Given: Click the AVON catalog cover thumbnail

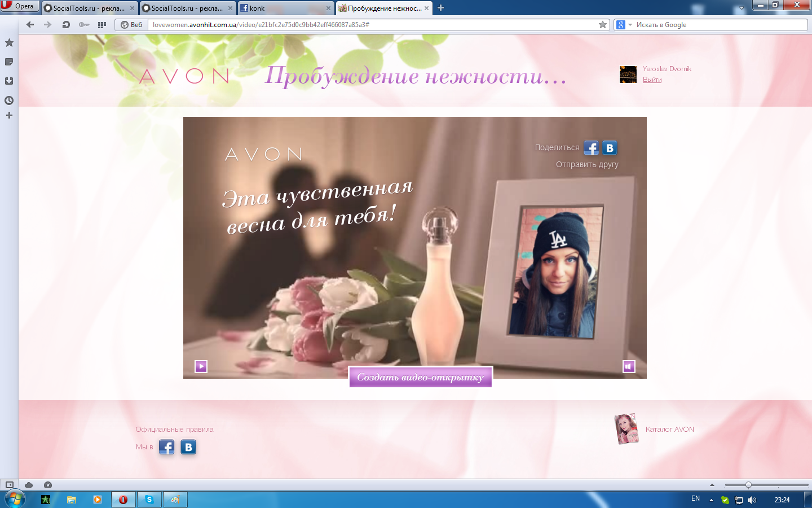Looking at the screenshot, I should pyautogui.click(x=626, y=429).
